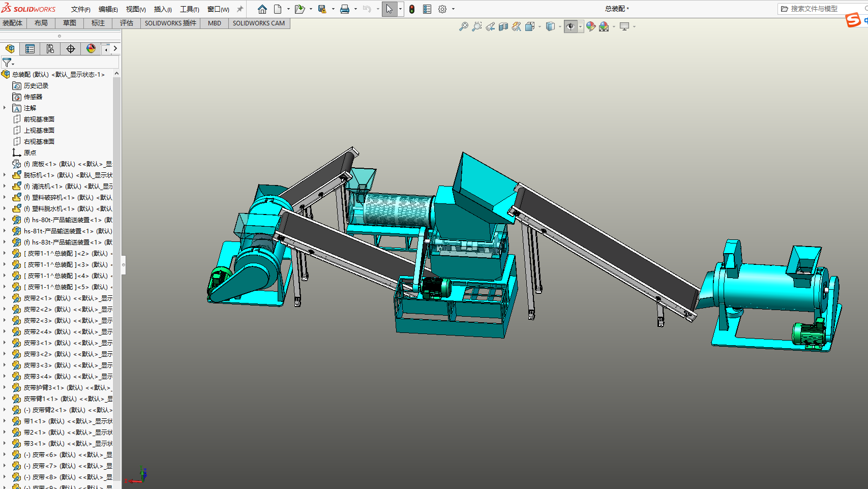Click the Rebuild traffic light icon

coord(412,9)
